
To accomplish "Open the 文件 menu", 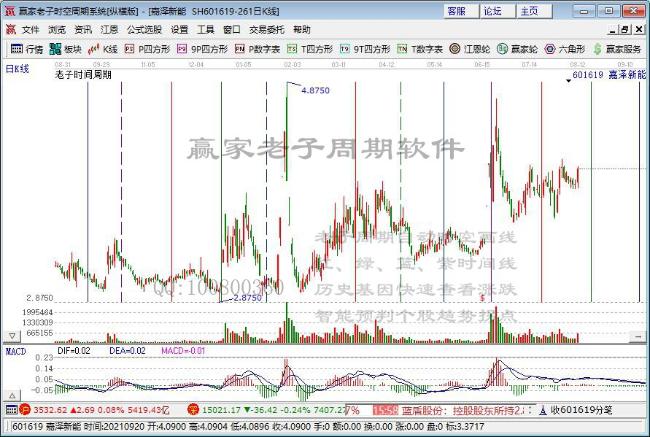I will [x=30, y=30].
